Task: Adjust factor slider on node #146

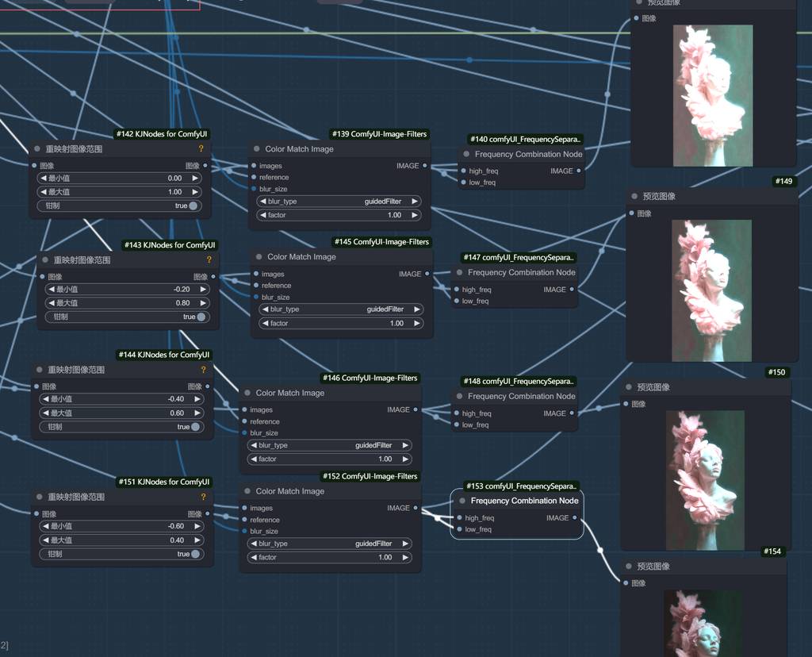Action: [x=330, y=459]
